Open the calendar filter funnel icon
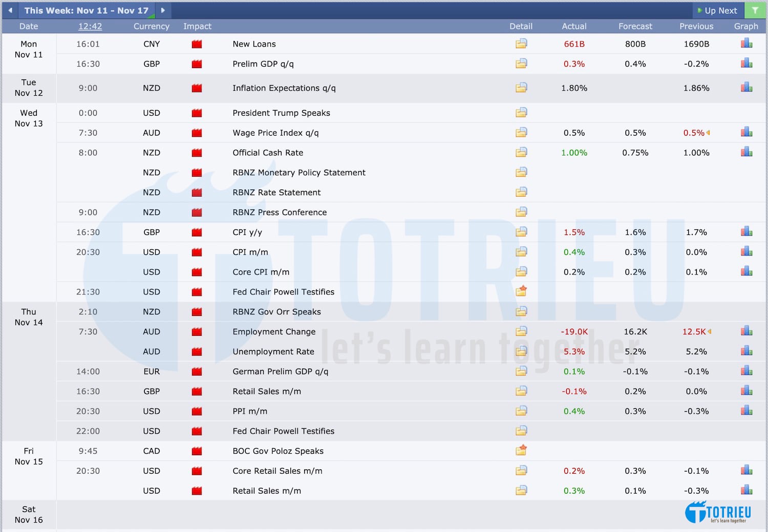The height and width of the screenshot is (532, 768). (x=755, y=10)
